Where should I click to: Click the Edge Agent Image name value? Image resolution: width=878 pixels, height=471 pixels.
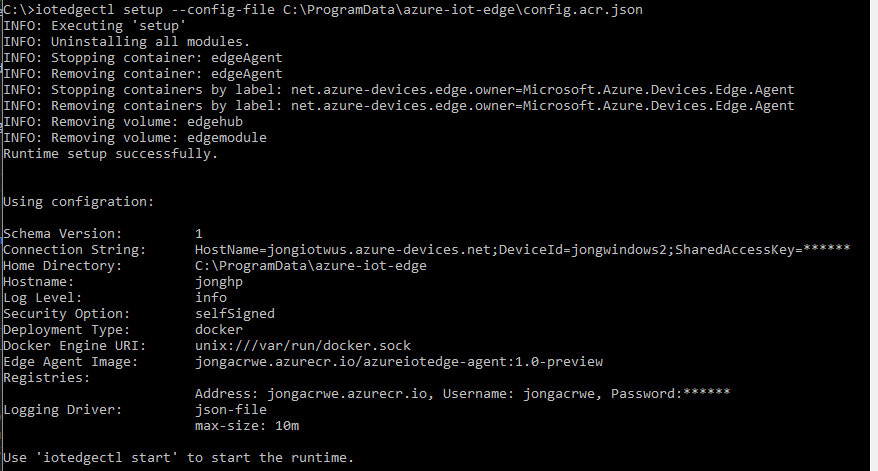(398, 361)
